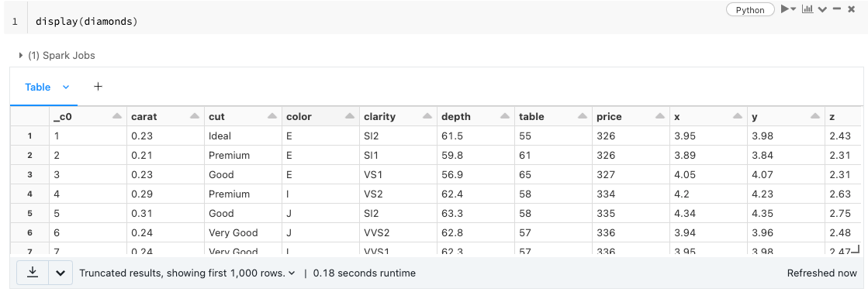Sort the price column using its arrow
This screenshot has width=868, height=292.
point(660,116)
